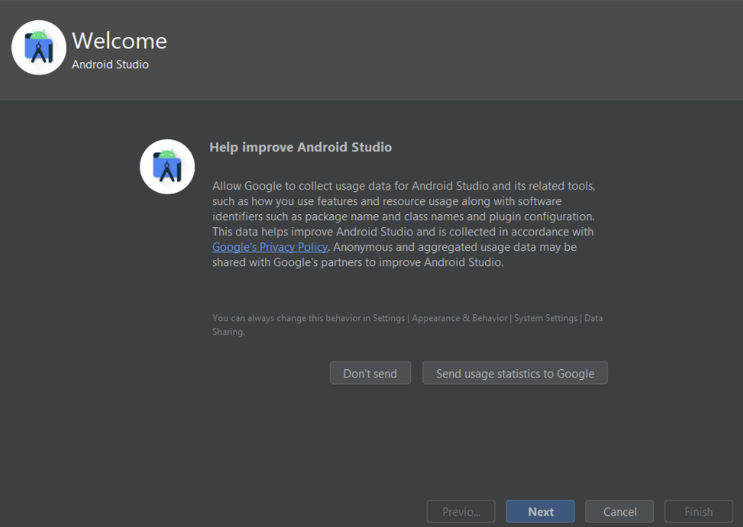743x527 pixels.
Task: Click Send usage statistics to Google
Action: coord(515,373)
